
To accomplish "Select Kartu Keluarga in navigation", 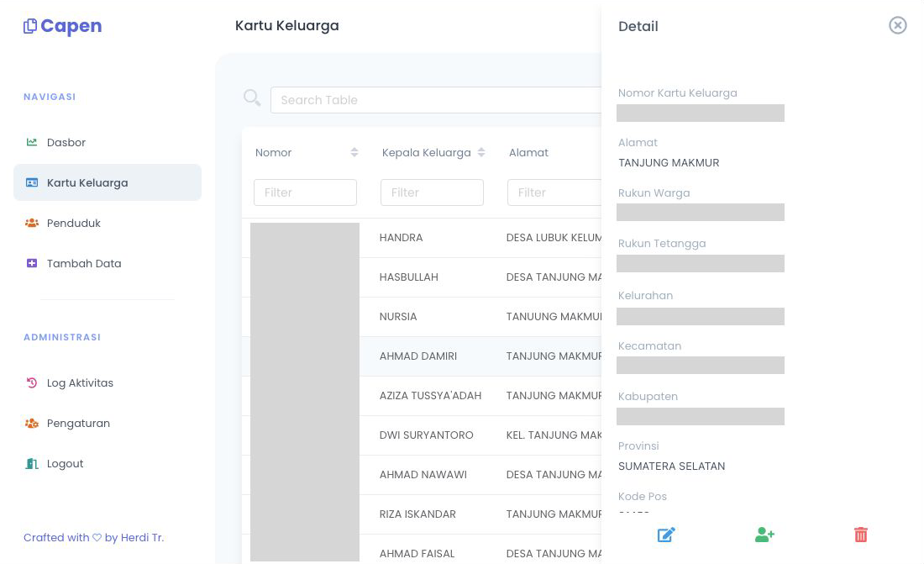I will pos(87,182).
